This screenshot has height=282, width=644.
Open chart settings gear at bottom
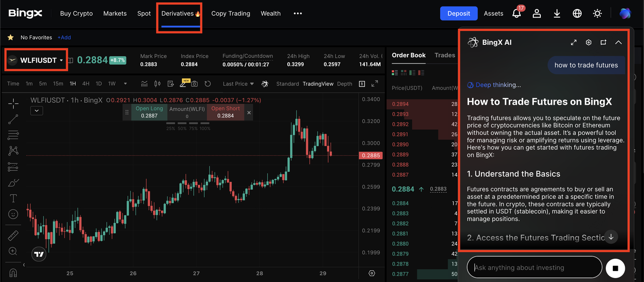372,273
